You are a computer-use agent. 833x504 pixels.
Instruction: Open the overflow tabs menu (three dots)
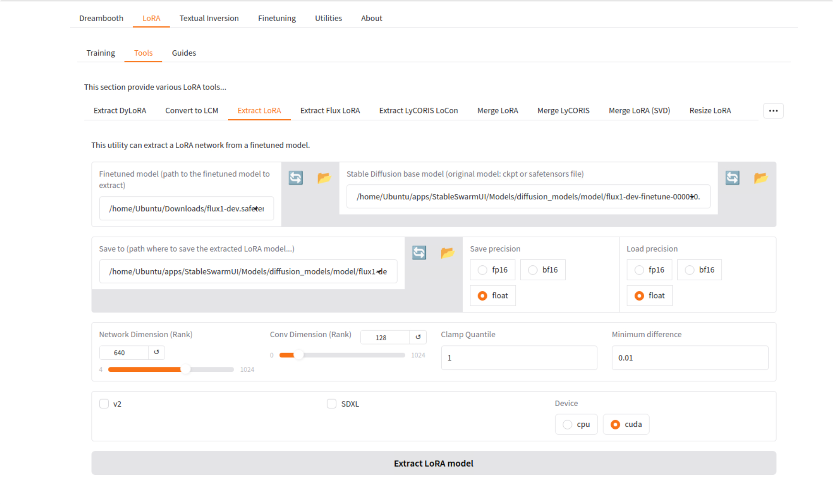coord(773,111)
